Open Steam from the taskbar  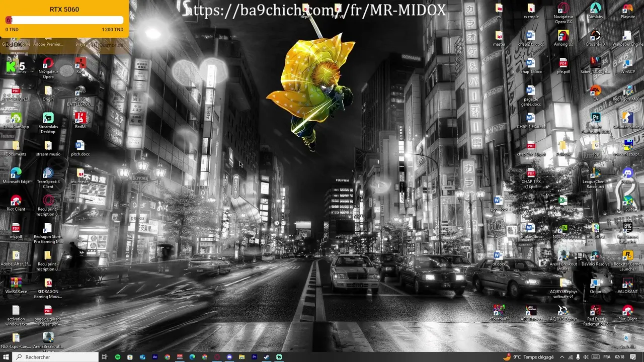[267, 357]
